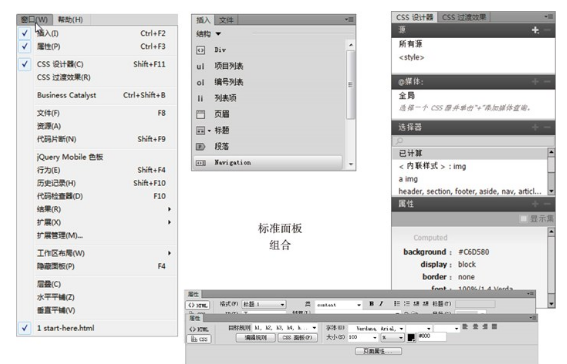Open the black text color swatch
Screen dimensions: 567x364
(411, 338)
